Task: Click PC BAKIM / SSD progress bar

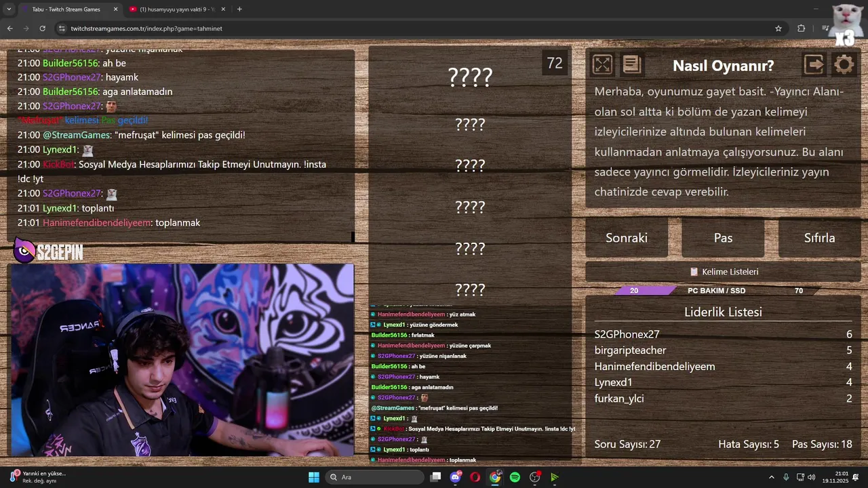Action: coord(717,291)
